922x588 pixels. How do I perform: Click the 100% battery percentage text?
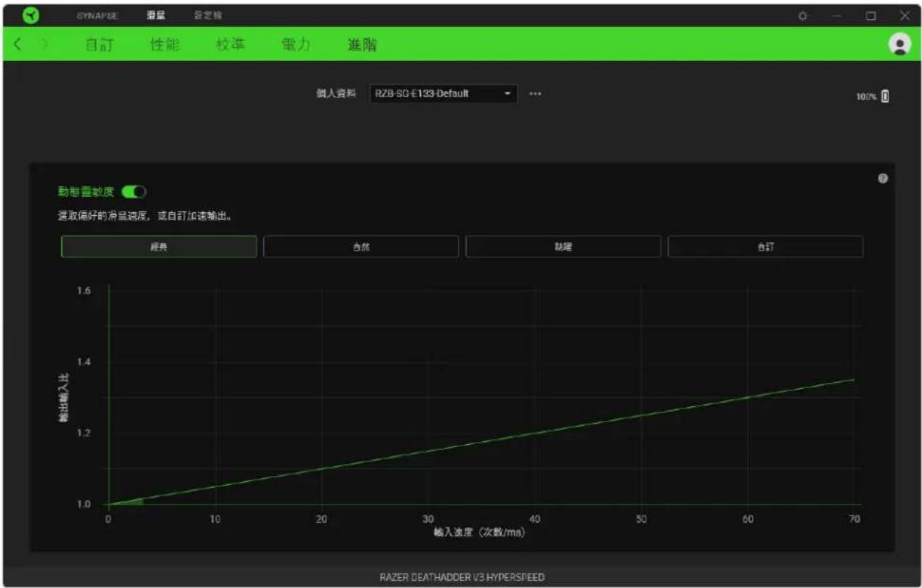pyautogui.click(x=867, y=96)
